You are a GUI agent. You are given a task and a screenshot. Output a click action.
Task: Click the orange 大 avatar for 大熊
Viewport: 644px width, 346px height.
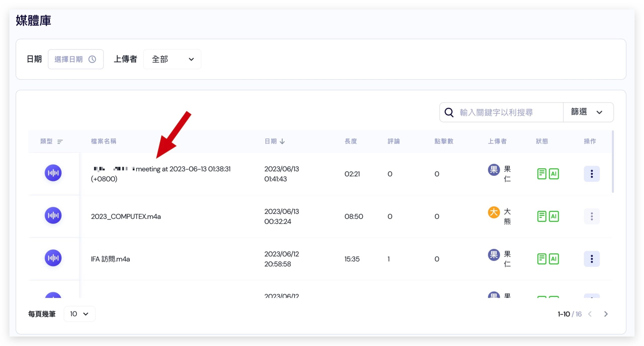coord(494,212)
